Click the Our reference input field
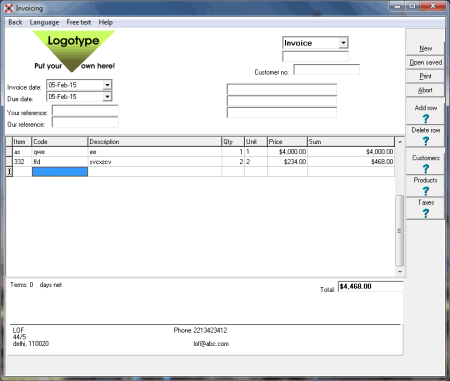The width and height of the screenshot is (450, 381). point(85,122)
